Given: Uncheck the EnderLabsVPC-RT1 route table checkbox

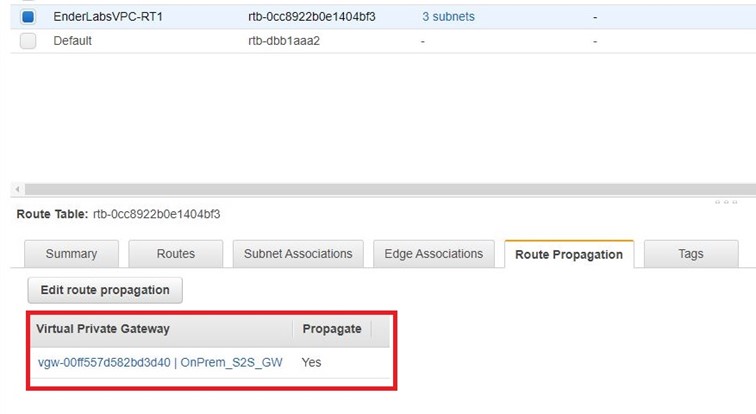Looking at the screenshot, I should (28, 17).
